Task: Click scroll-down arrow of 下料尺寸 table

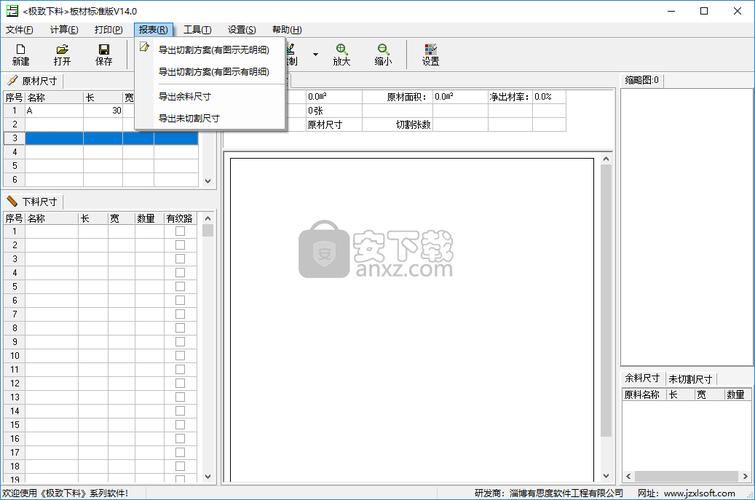Action: pyautogui.click(x=208, y=476)
